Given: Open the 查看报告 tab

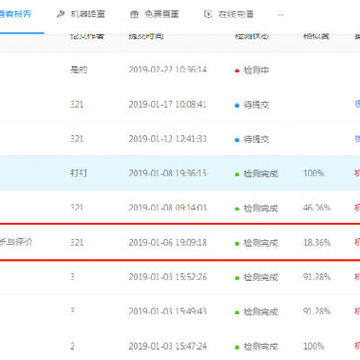Looking at the screenshot, I should [16, 14].
